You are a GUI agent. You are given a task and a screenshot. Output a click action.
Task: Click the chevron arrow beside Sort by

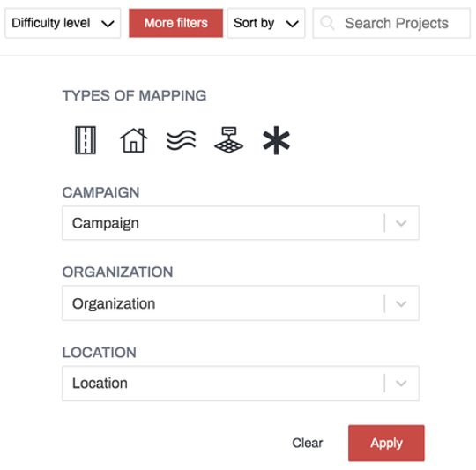point(293,24)
